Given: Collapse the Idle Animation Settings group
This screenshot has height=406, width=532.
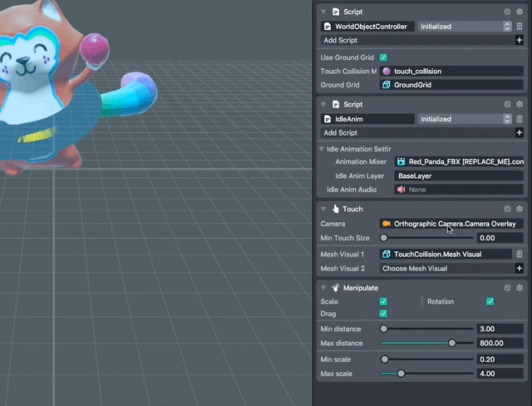Looking at the screenshot, I should click(x=322, y=149).
